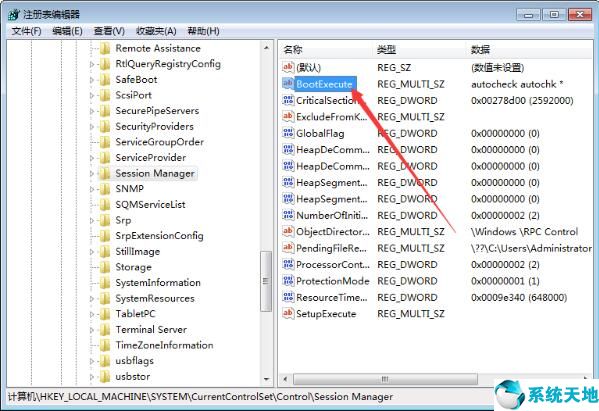
Task: Expand the SafeBoot tree node
Action: (92, 80)
